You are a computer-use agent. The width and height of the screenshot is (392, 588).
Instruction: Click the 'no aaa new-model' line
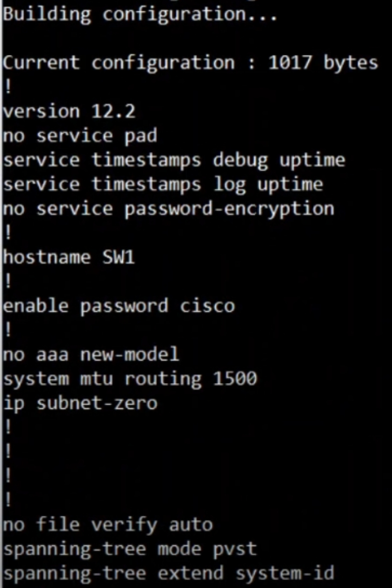coord(91,354)
